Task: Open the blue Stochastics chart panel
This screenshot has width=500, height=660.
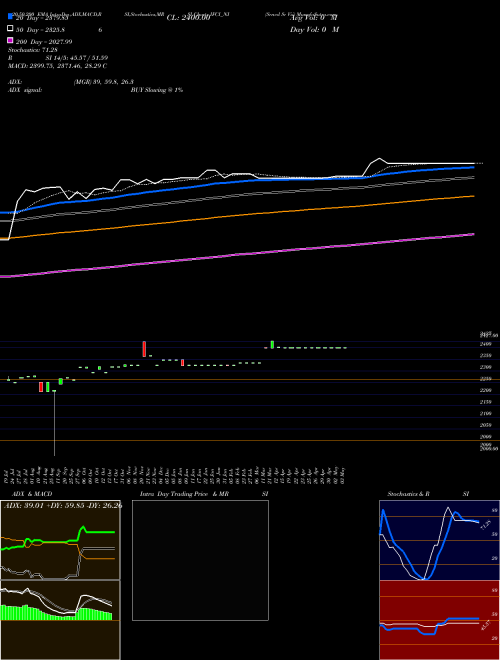Action: point(439,540)
